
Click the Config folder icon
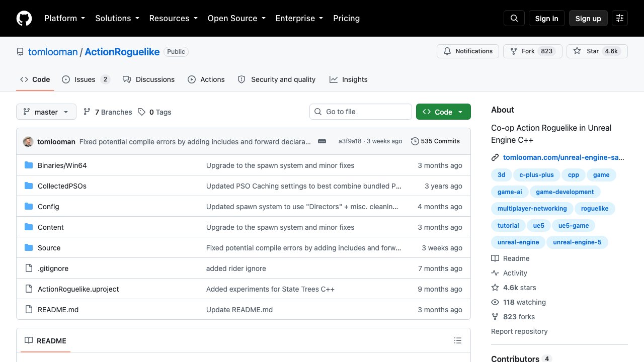[29, 207]
